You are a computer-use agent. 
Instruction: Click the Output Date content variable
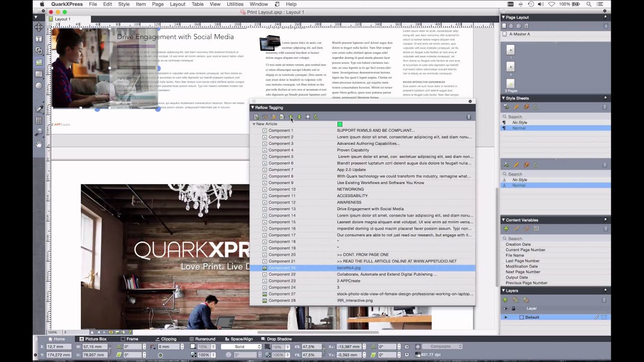coord(517,278)
